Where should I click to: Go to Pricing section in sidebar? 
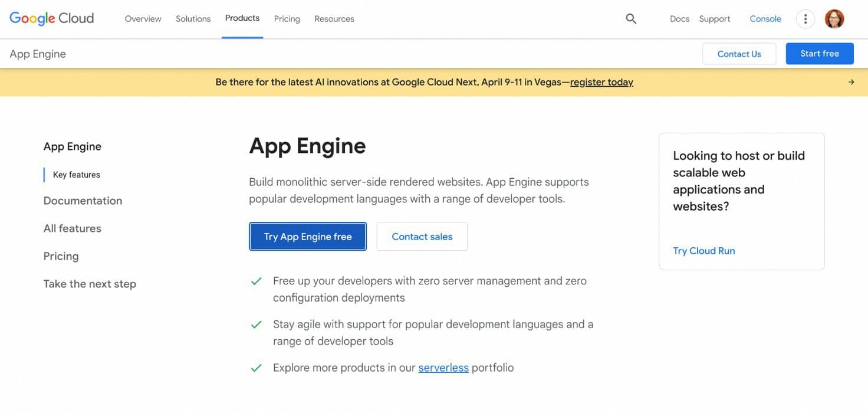pyautogui.click(x=61, y=256)
